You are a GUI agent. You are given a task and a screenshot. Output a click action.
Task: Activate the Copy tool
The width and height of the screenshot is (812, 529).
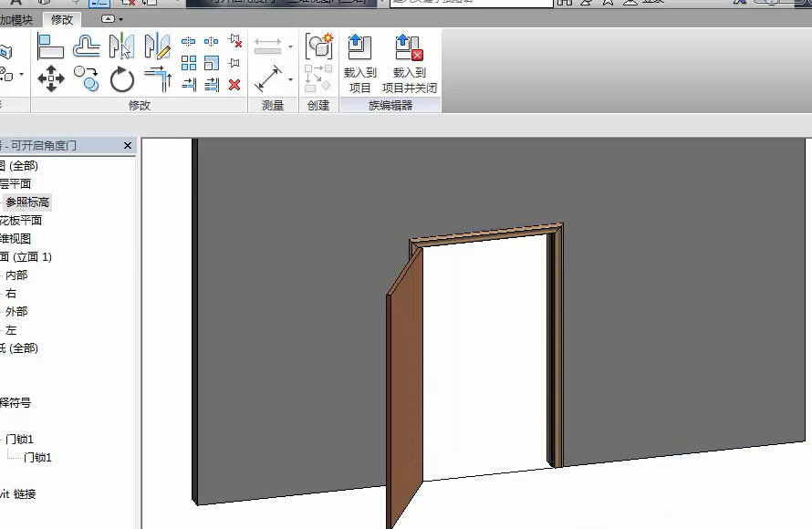87,79
